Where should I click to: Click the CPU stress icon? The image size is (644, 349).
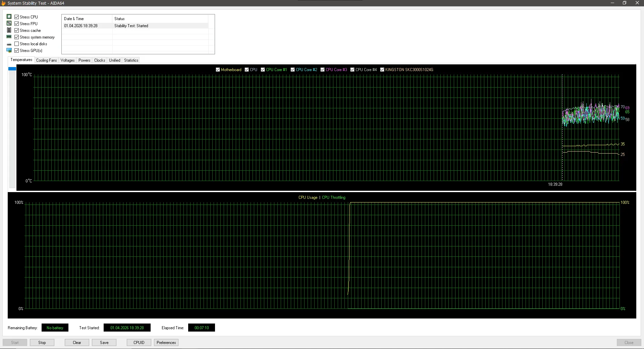click(9, 16)
